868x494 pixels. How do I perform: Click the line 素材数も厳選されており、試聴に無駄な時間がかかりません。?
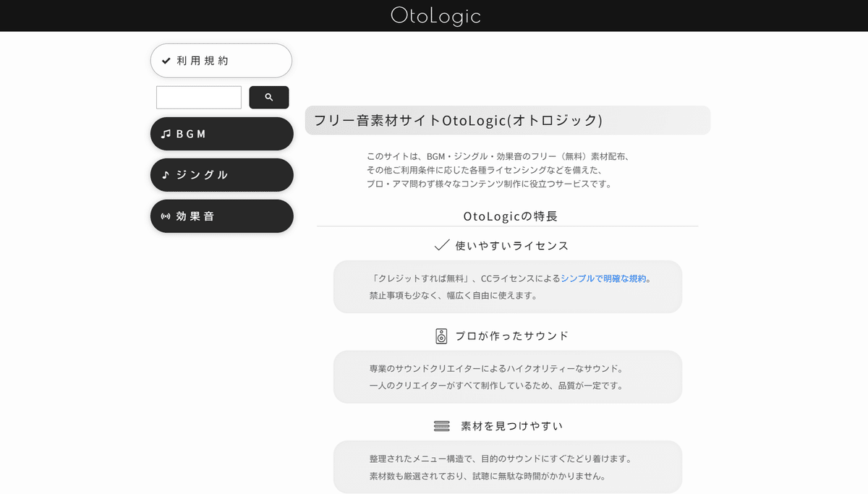point(488,477)
